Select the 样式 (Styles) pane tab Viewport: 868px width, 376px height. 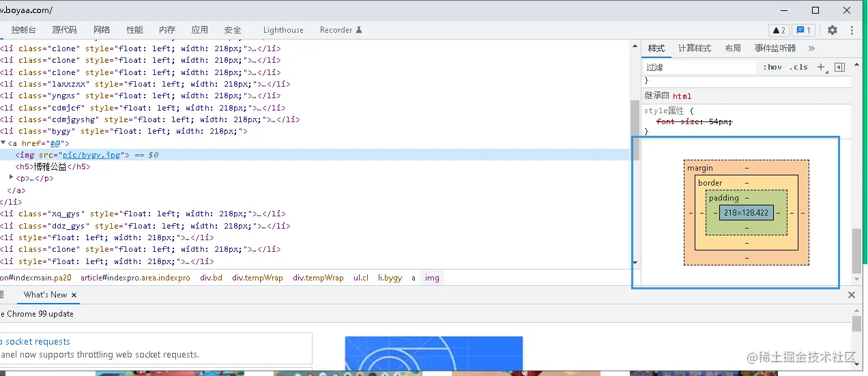coord(656,48)
